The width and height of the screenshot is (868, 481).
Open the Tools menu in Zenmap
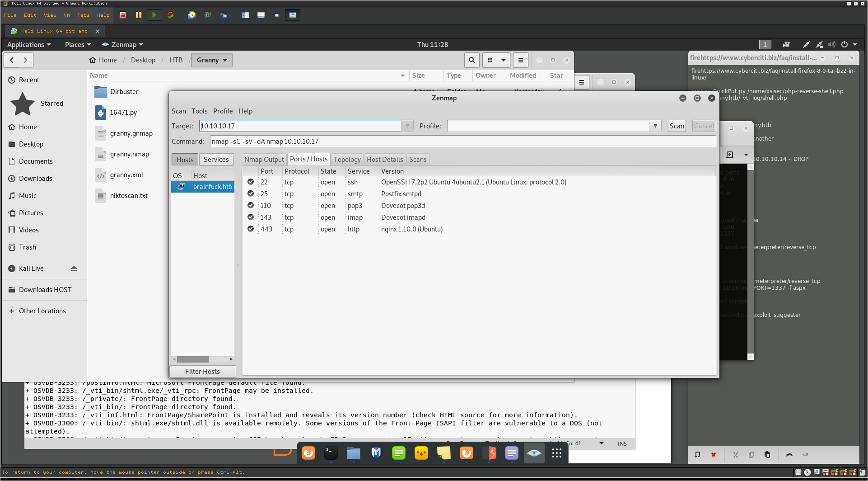[200, 111]
